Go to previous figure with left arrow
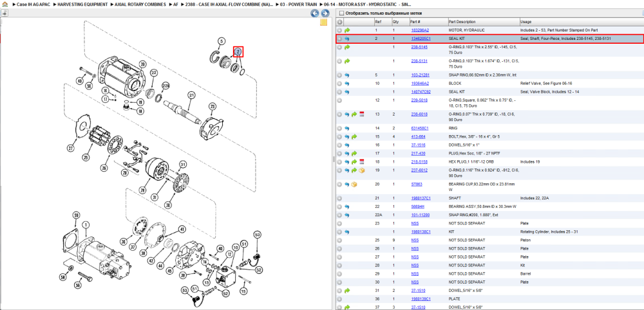Viewport: 644px width, 310px height. point(315,13)
